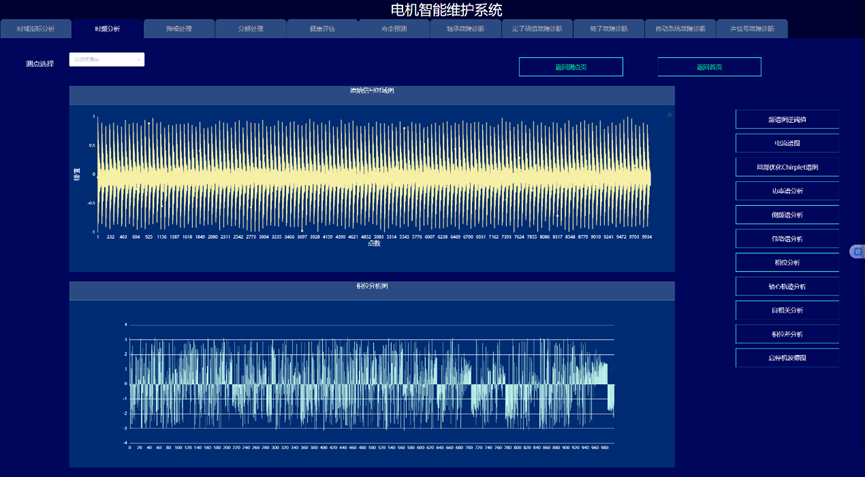The width and height of the screenshot is (865, 477).
Task: Click the 包络谱分析 button
Action: [787, 239]
